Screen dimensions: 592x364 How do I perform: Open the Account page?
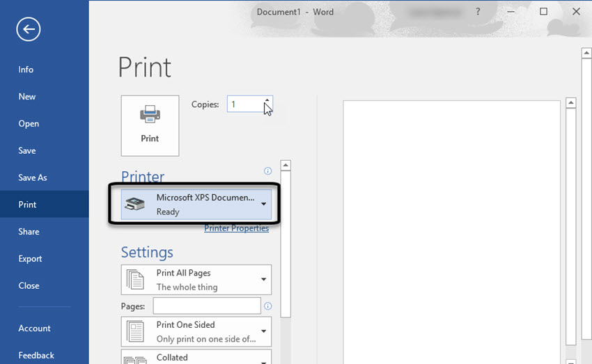[x=34, y=329]
